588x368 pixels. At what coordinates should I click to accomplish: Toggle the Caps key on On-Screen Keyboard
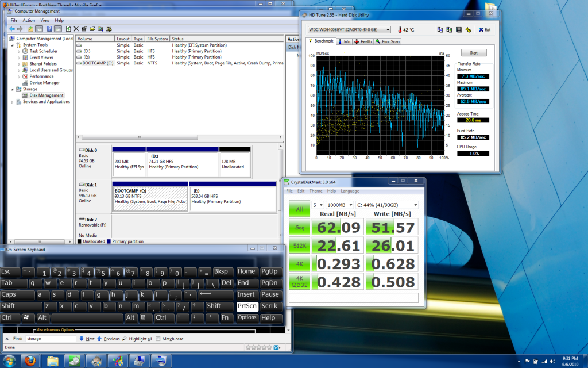[x=17, y=295]
